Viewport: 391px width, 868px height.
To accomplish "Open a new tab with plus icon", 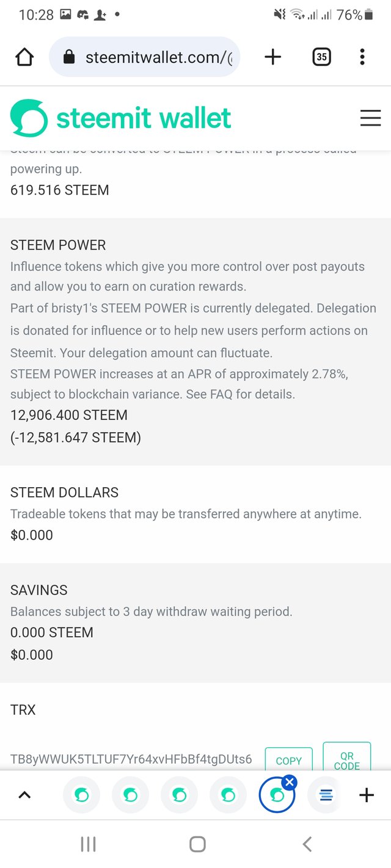I will click(x=272, y=57).
